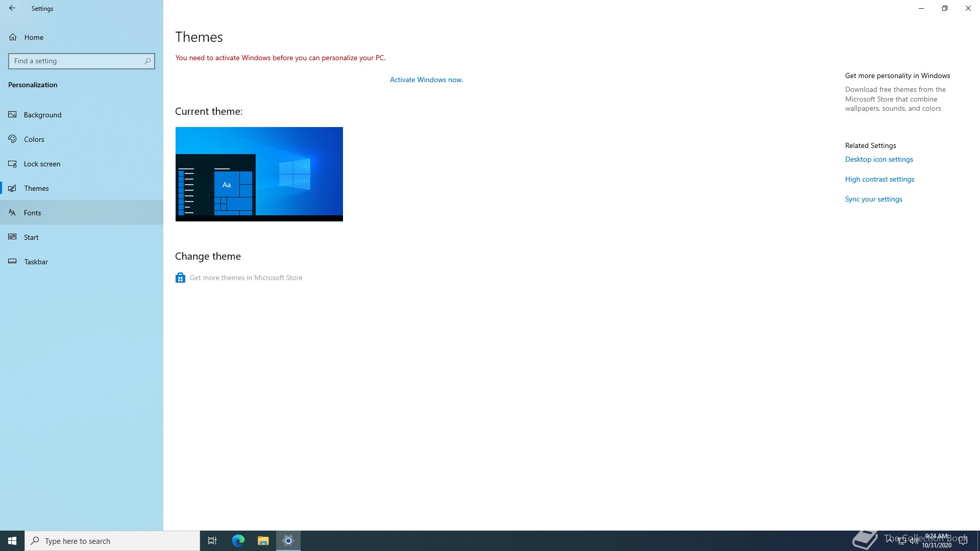This screenshot has width=980, height=551.
Task: Open Taskbar personalization settings
Action: pyautogui.click(x=82, y=262)
